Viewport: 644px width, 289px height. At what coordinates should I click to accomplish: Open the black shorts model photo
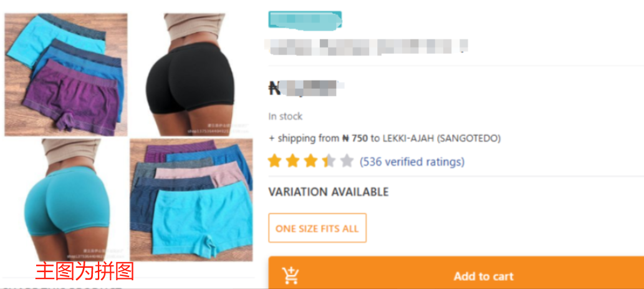click(x=191, y=74)
